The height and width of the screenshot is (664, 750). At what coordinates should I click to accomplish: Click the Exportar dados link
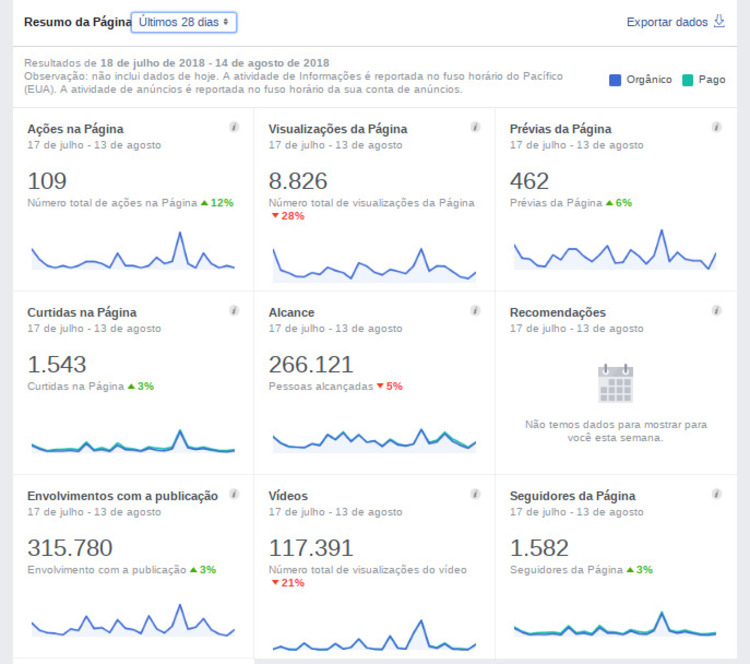[668, 21]
